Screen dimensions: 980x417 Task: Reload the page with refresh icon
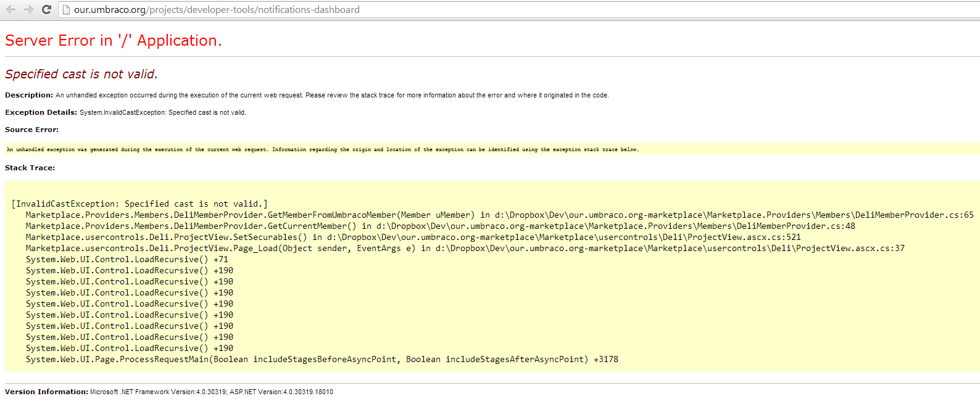(46, 9)
